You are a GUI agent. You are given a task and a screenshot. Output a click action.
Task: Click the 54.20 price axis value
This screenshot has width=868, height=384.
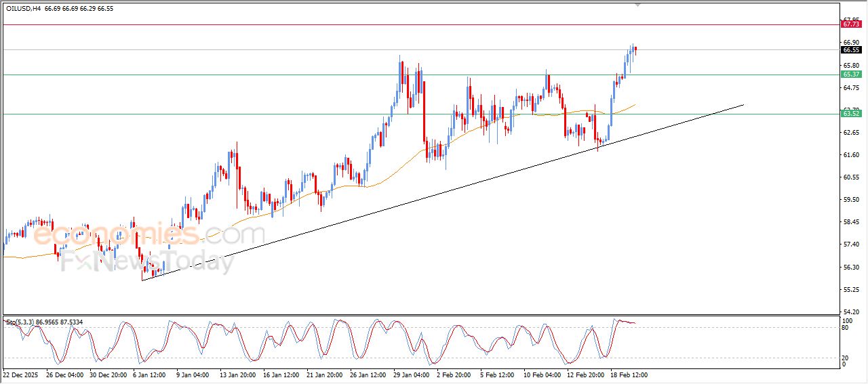coord(851,312)
